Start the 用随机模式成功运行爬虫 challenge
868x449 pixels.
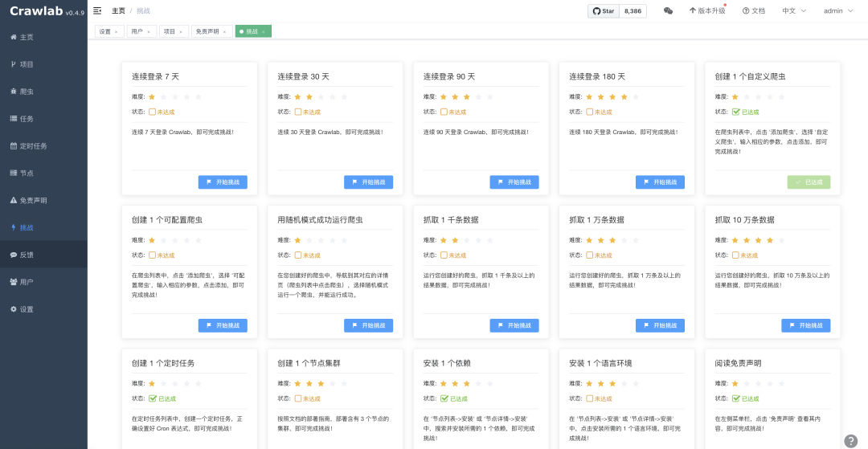click(x=369, y=325)
